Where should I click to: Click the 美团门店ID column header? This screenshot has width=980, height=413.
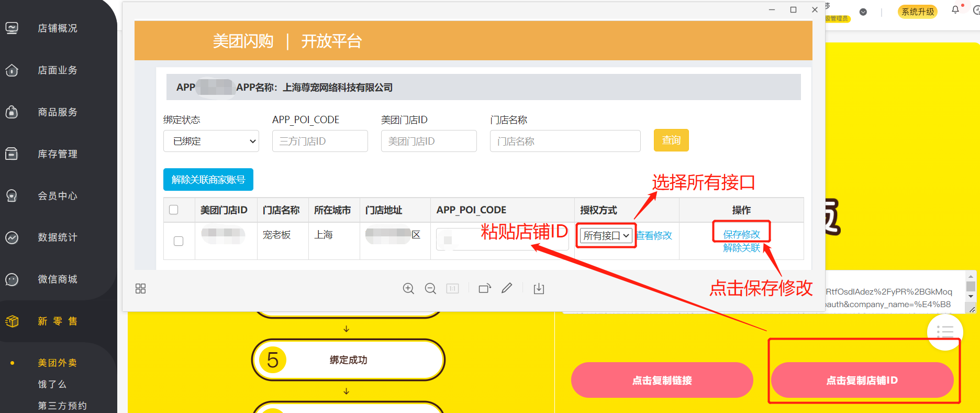point(224,210)
